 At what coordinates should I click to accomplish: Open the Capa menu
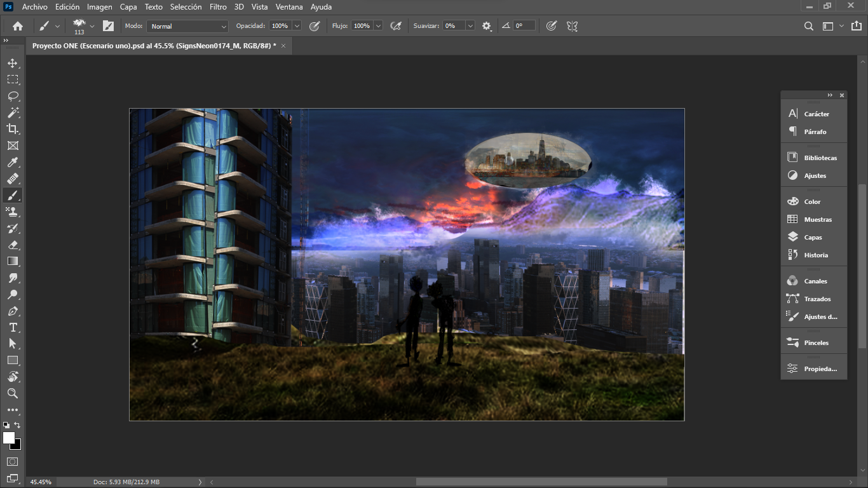tap(128, 7)
